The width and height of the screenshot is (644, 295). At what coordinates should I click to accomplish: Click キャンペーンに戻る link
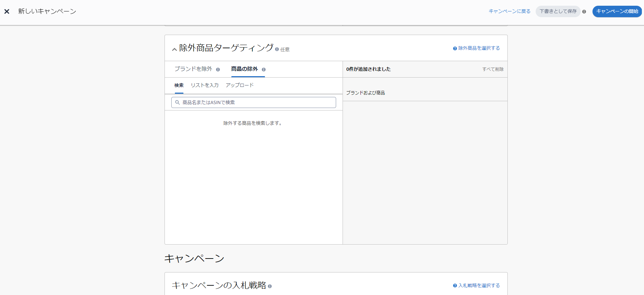[x=510, y=11]
